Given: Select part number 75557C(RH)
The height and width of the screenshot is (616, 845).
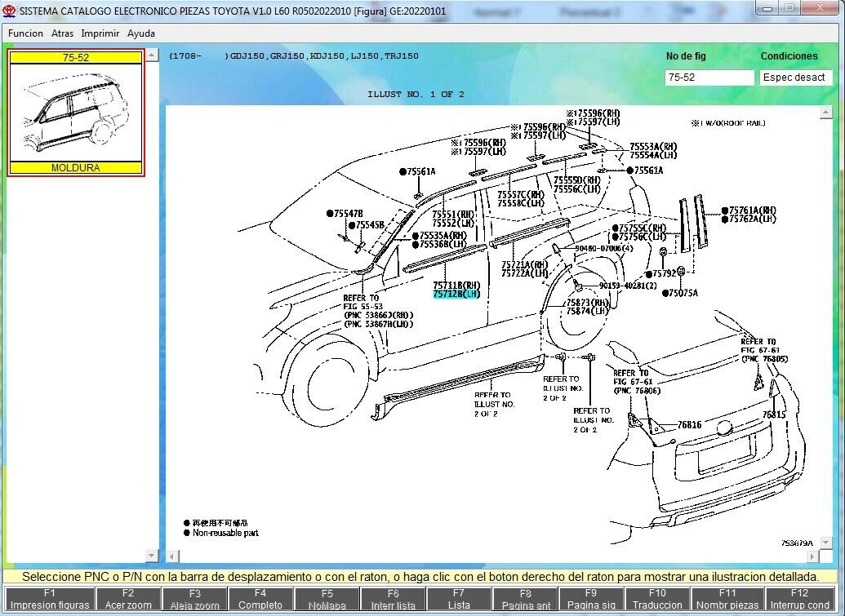Looking at the screenshot, I should [x=521, y=195].
